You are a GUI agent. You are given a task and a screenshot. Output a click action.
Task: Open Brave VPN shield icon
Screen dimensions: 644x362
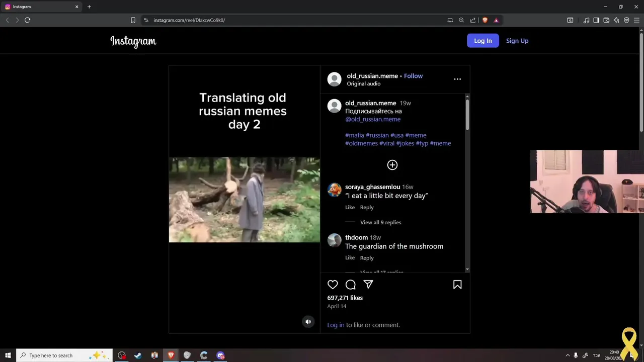pos(626,20)
